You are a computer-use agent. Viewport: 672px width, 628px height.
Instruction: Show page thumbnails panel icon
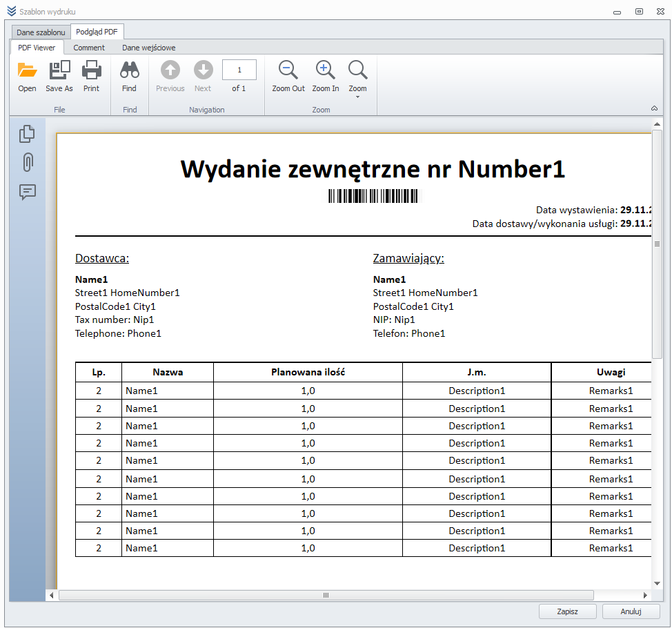click(28, 134)
